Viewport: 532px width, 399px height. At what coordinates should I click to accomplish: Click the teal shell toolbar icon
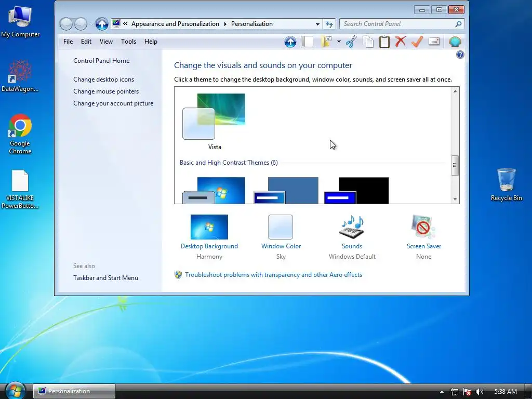coord(455,42)
